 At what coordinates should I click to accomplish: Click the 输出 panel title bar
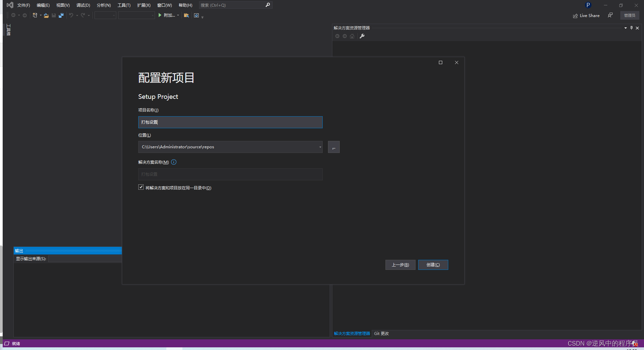click(x=68, y=251)
